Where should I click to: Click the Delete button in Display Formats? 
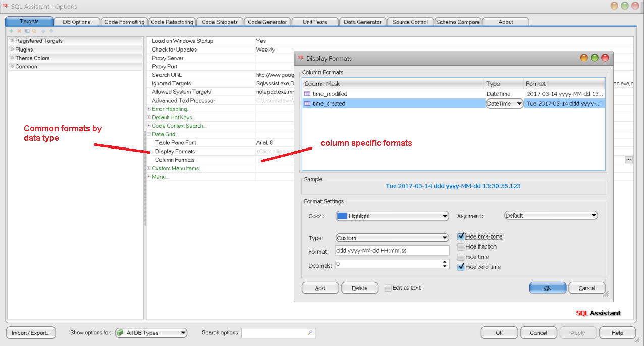360,288
